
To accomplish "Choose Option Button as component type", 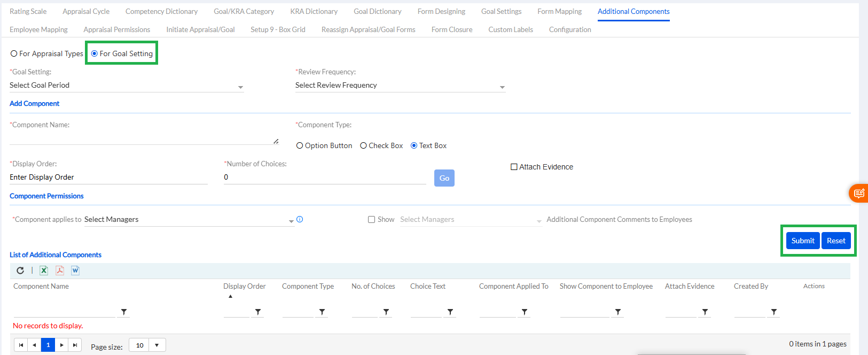I will (x=300, y=146).
